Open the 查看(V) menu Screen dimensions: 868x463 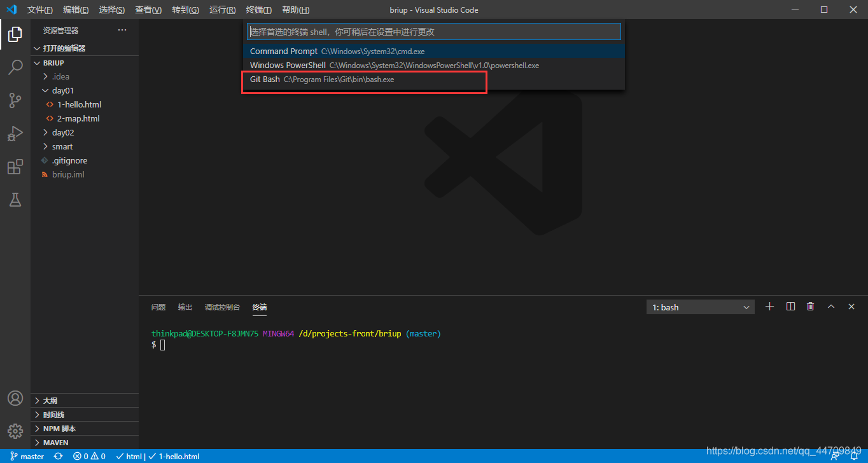[x=148, y=10]
